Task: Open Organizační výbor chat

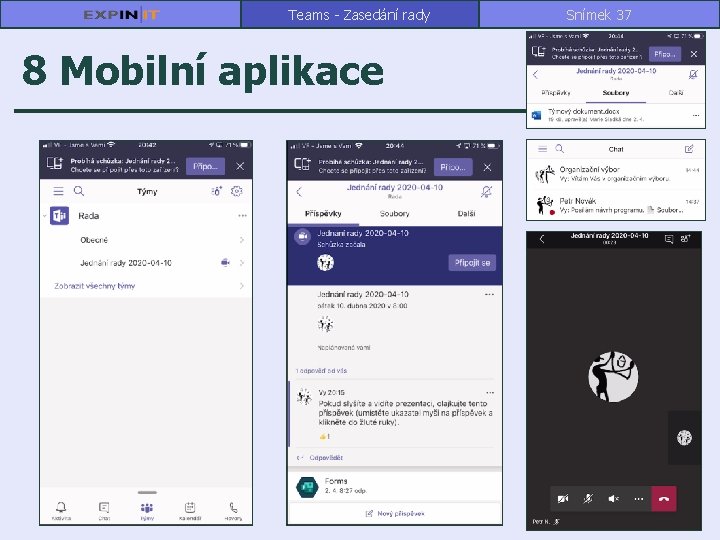Action: [615, 174]
